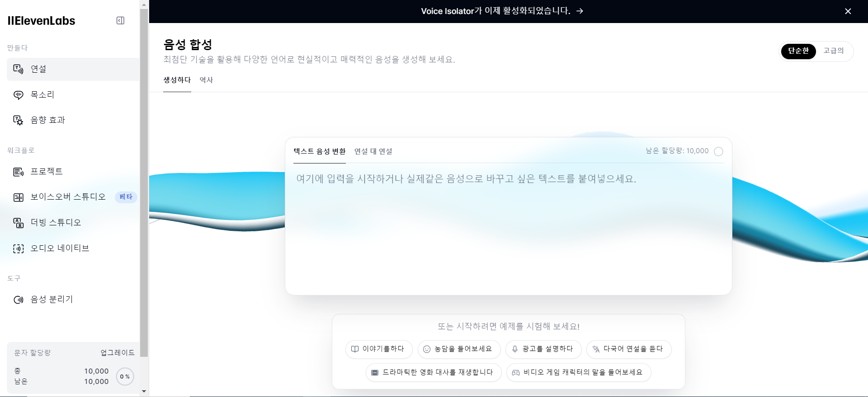Open the 음향 효과 sound effects icon
The image size is (868, 397).
tap(18, 120)
